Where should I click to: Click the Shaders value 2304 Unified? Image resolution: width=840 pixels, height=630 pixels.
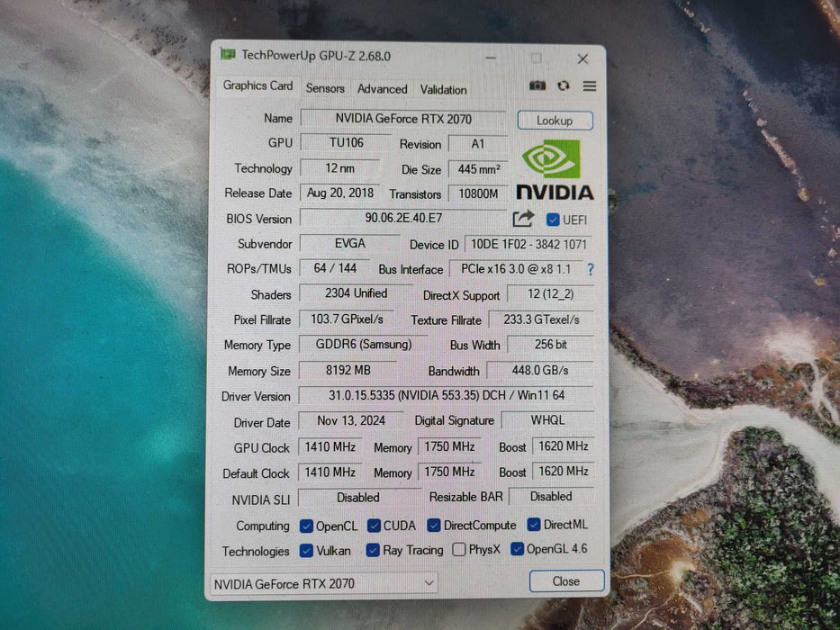click(356, 293)
